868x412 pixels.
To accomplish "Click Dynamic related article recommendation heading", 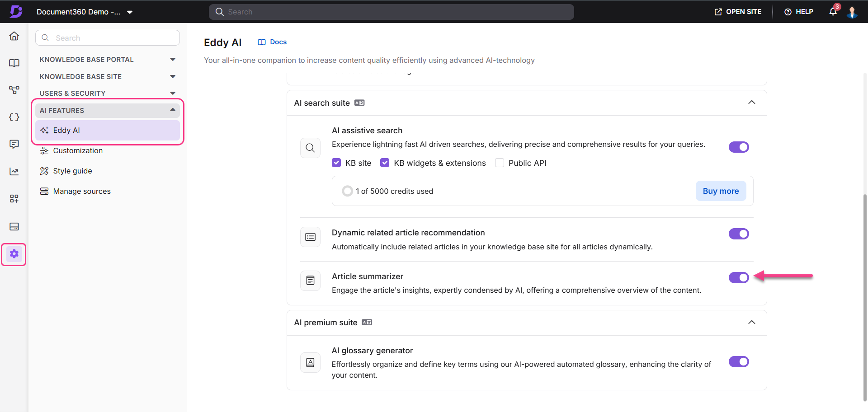I will click(408, 233).
